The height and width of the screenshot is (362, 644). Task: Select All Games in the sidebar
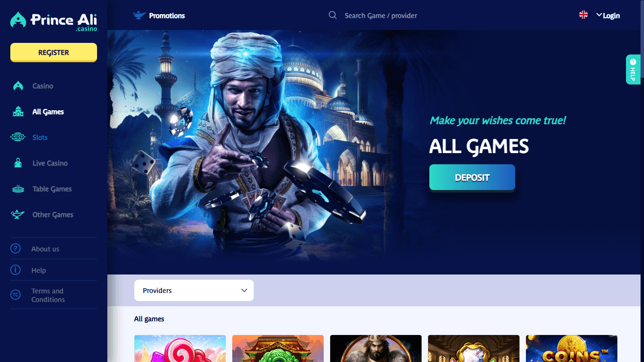[x=48, y=112]
